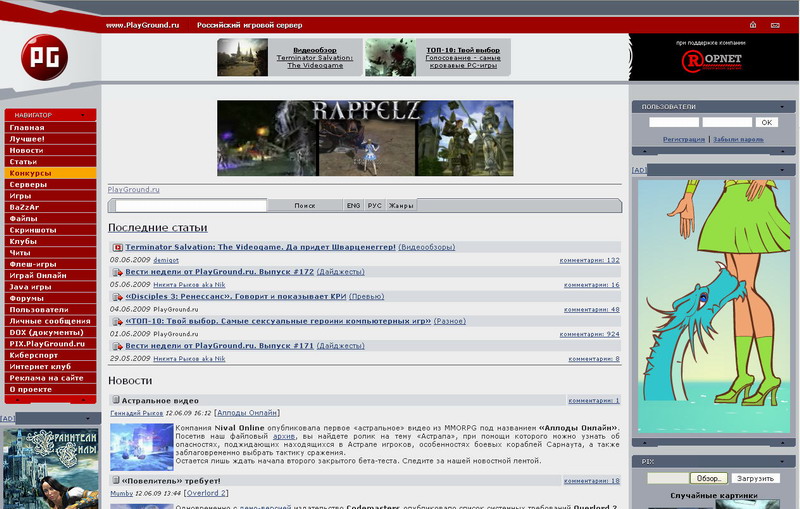Open the PlayGround.ru breadcrumb link
Screen dimensions: 800x509
coord(134,190)
